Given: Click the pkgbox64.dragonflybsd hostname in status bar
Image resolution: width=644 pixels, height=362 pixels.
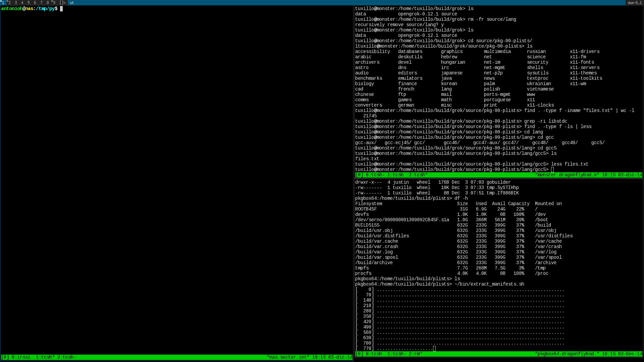Looking at the screenshot, I should 567,354.
